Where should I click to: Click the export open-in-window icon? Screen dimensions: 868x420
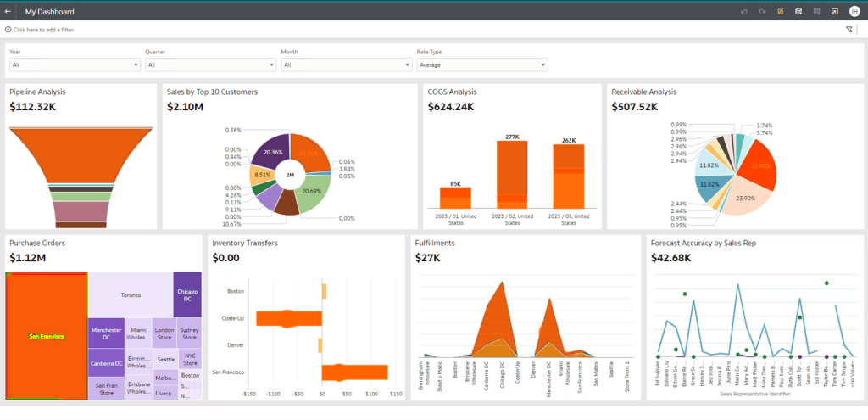834,12
